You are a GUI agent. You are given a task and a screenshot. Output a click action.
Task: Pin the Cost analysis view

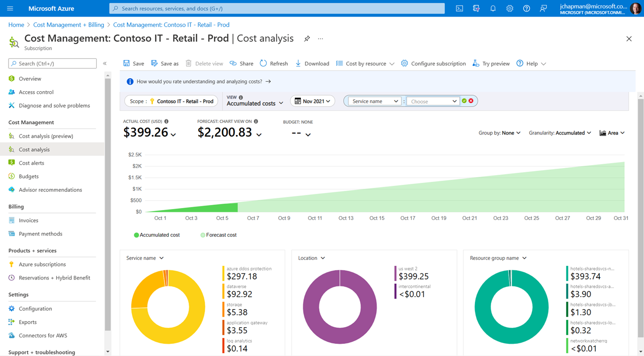coord(307,38)
